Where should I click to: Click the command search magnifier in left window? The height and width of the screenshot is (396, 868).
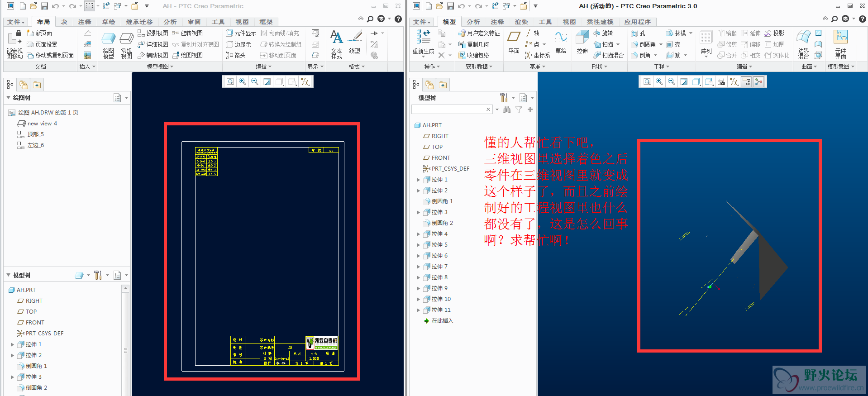coord(370,19)
